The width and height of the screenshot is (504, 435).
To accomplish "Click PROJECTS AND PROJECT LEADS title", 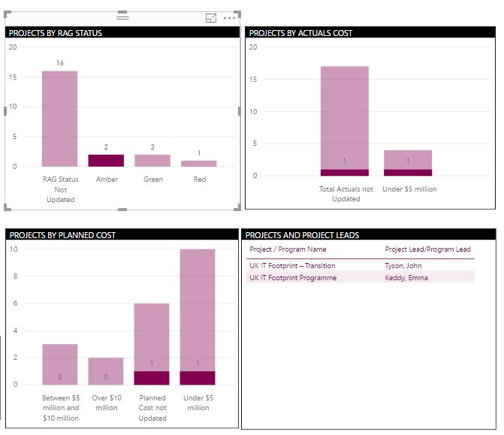I will [302, 235].
